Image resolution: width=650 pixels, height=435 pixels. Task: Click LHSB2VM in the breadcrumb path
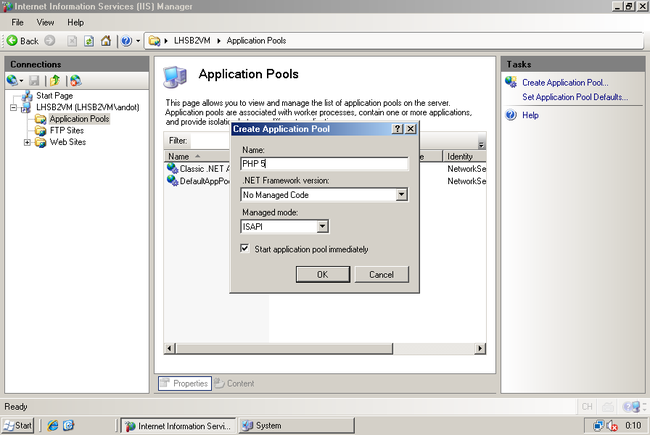(x=192, y=41)
